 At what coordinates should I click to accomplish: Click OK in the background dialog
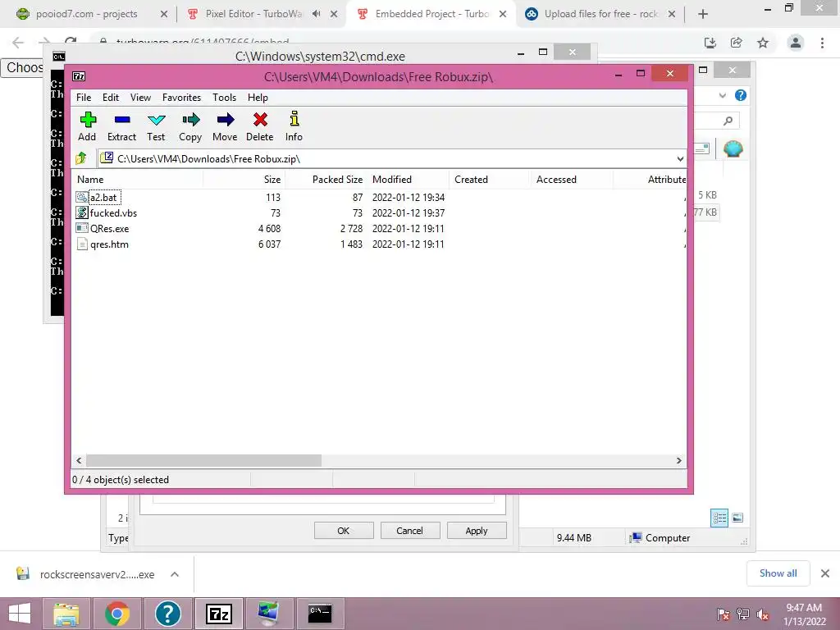344,531
